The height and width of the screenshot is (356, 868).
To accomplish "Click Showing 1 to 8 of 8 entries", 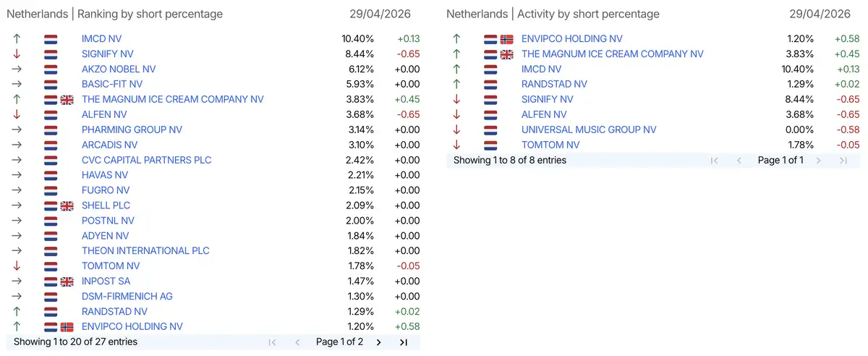I will click(510, 160).
